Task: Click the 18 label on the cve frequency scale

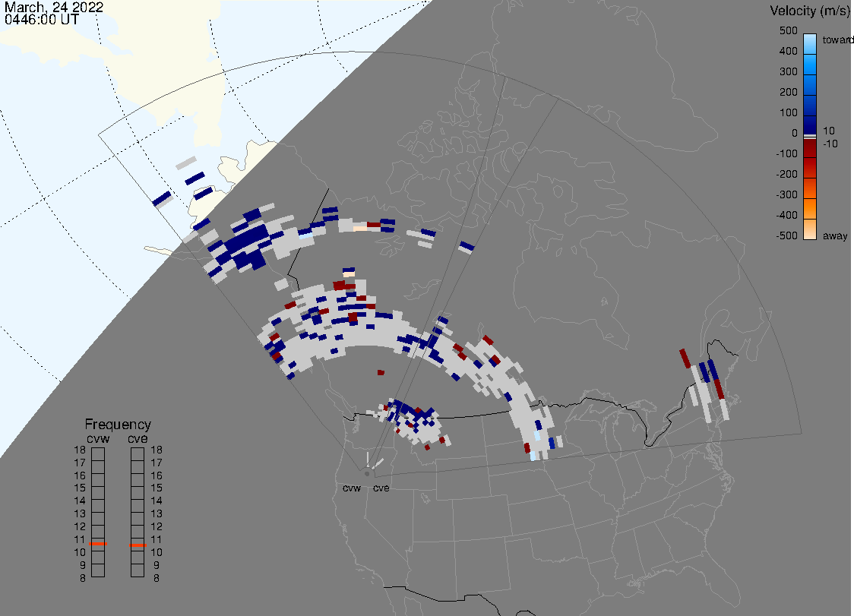Action: tap(157, 450)
